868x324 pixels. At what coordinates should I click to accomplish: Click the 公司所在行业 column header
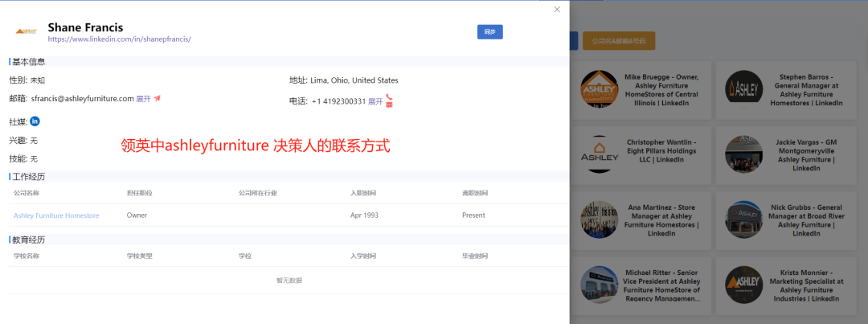[x=258, y=193]
